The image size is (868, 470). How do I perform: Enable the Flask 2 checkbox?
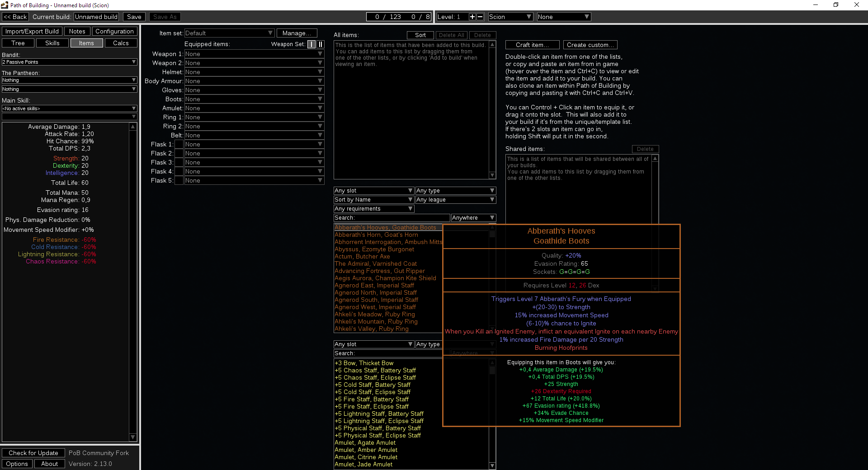click(x=179, y=153)
